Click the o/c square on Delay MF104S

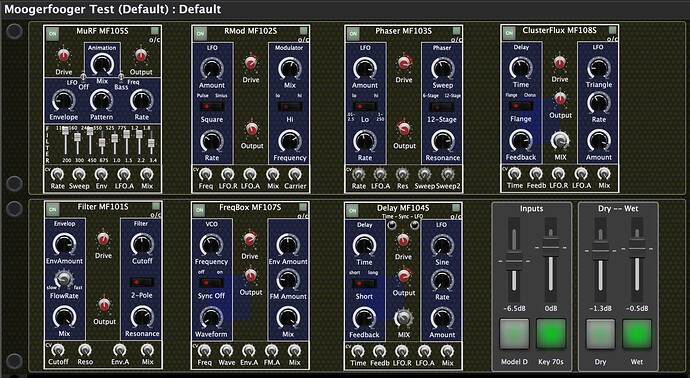coord(456,207)
